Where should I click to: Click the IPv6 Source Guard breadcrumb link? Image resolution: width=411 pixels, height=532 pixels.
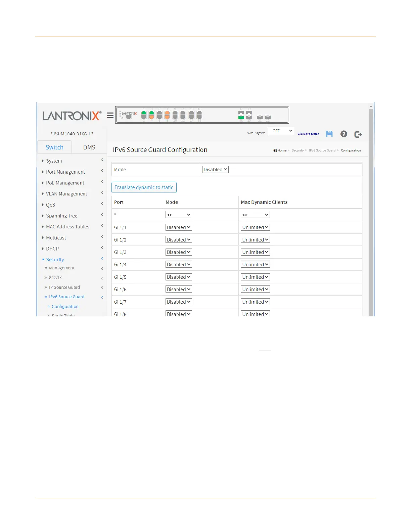click(x=322, y=150)
